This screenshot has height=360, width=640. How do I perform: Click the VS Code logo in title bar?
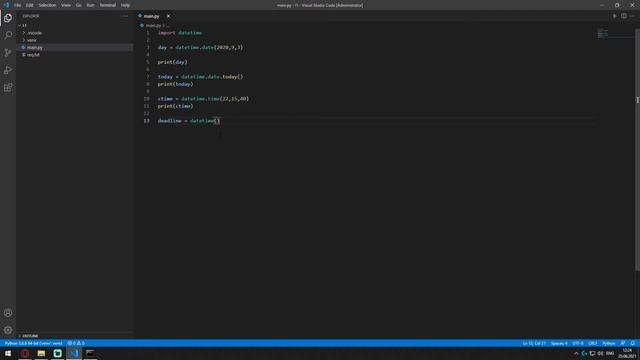click(x=6, y=5)
